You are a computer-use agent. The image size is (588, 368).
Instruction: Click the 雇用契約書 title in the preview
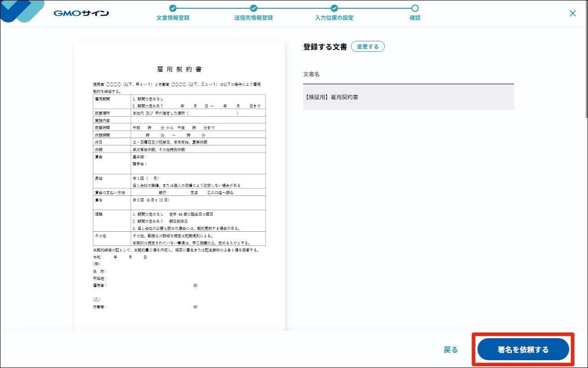[179, 69]
